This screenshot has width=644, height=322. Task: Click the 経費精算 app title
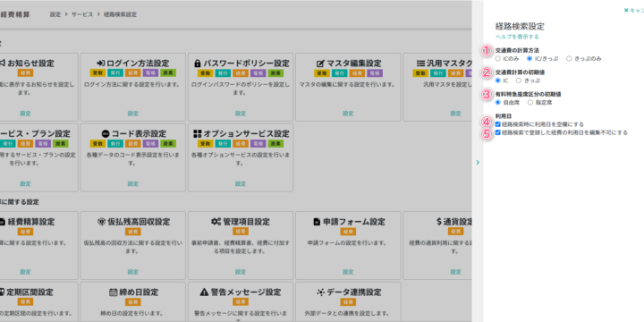15,14
